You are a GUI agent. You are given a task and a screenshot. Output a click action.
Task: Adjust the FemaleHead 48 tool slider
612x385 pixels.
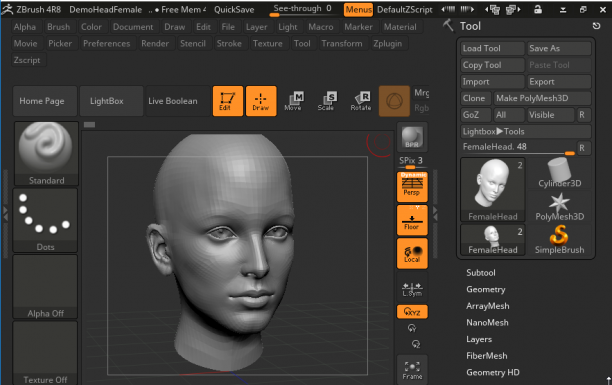518,148
